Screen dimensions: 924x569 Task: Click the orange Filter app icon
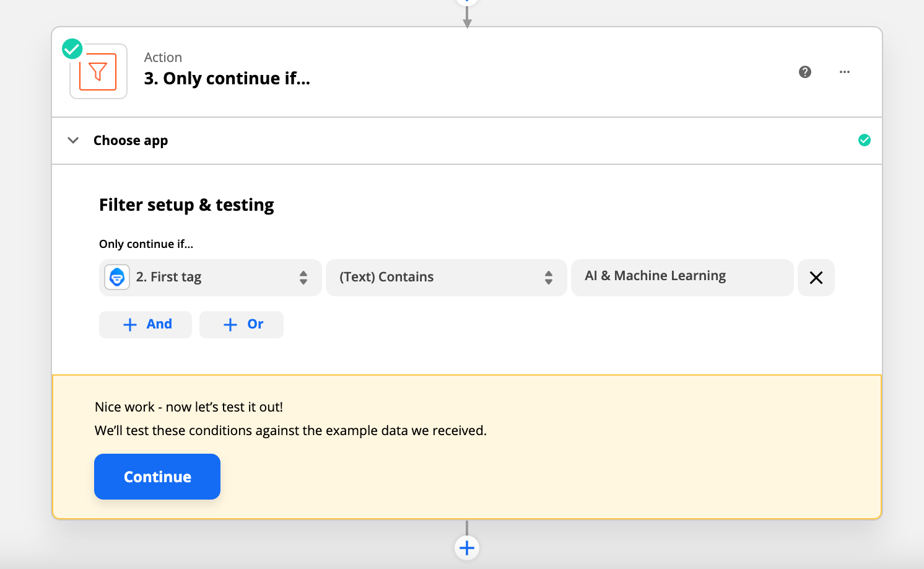pyautogui.click(x=98, y=71)
